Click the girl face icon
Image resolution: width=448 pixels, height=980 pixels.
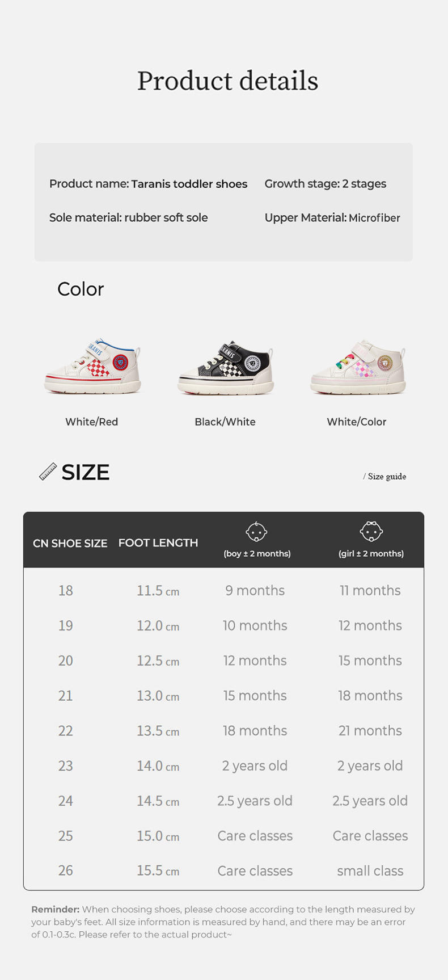click(371, 531)
